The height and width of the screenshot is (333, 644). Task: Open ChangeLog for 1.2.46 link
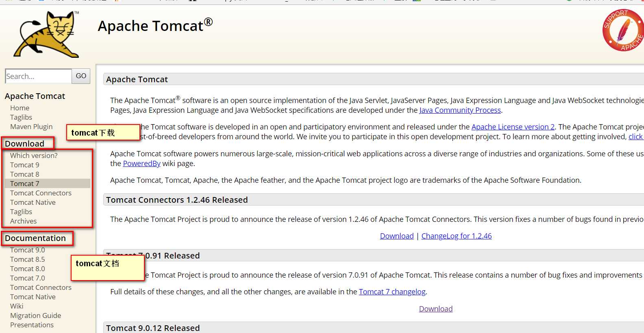click(457, 236)
